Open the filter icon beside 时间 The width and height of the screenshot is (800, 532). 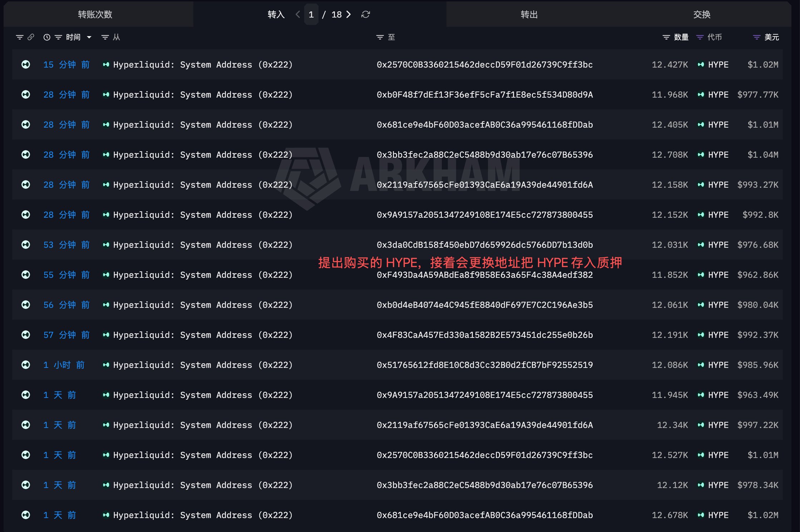(58, 37)
